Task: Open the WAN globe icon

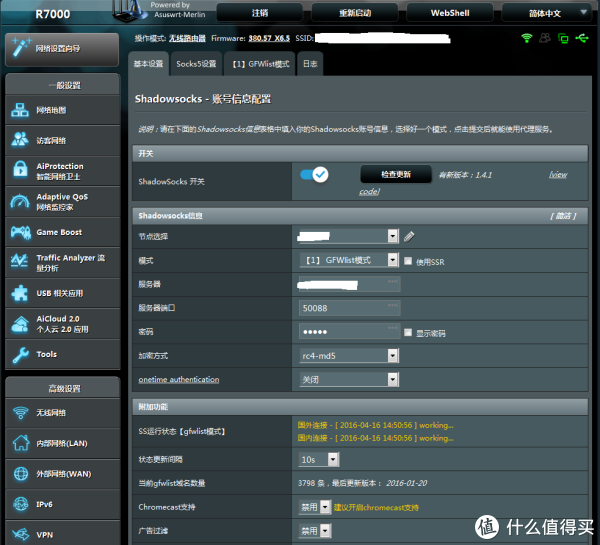Action: [21, 474]
